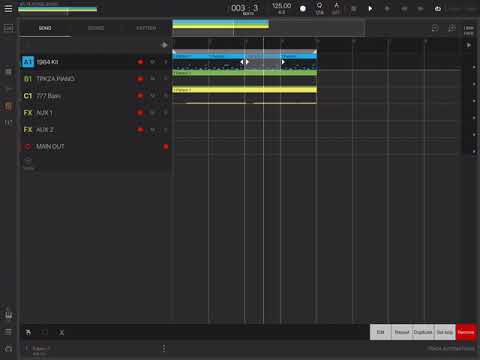Start playback with the play button
This screenshot has height=360, width=480.
coord(370,9)
